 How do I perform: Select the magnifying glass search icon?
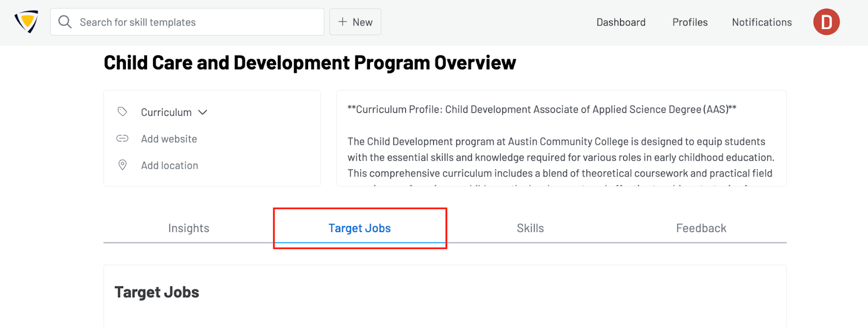pos(65,22)
